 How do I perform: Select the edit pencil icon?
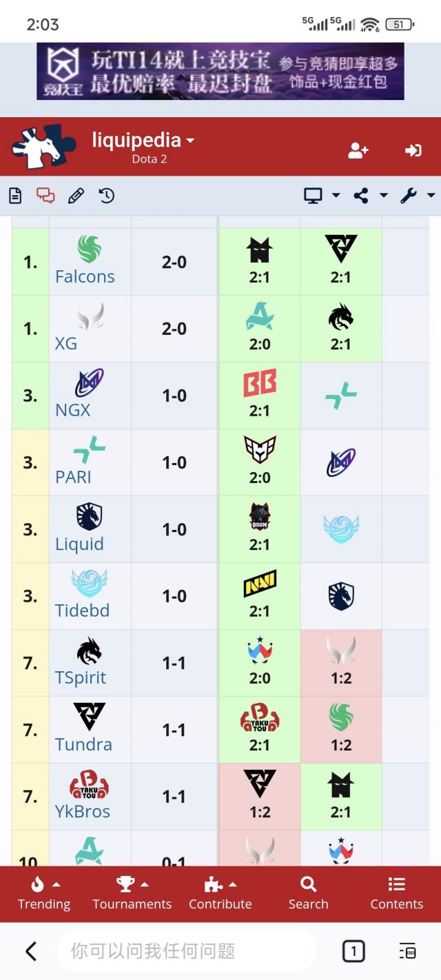[x=76, y=195]
